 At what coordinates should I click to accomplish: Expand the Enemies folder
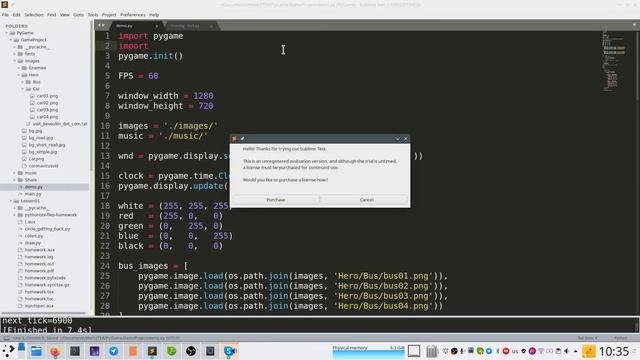[19, 68]
